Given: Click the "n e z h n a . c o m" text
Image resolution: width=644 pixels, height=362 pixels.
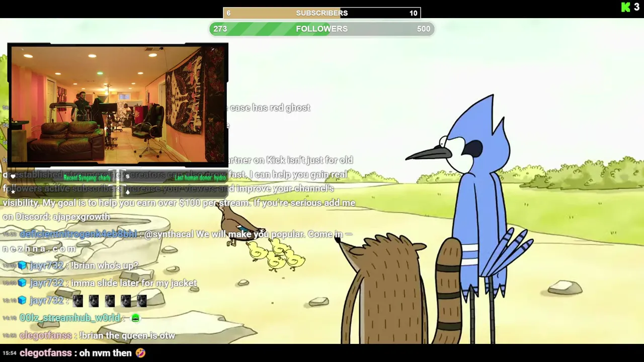Looking at the screenshot, I should (39, 248).
